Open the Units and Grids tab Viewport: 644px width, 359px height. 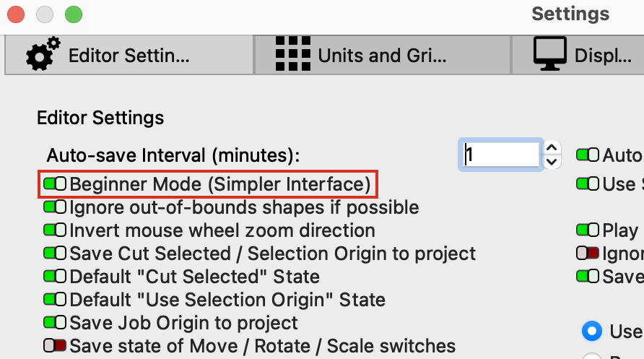click(381, 55)
